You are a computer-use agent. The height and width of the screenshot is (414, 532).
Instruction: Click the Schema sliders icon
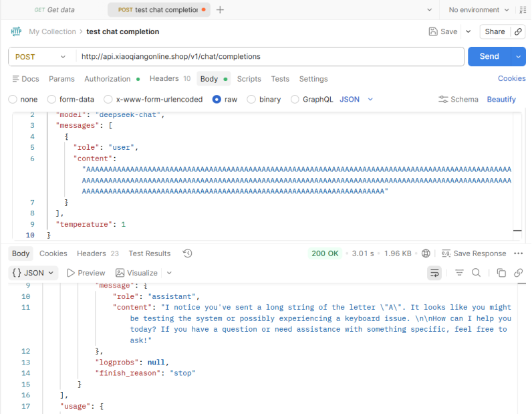(x=443, y=99)
